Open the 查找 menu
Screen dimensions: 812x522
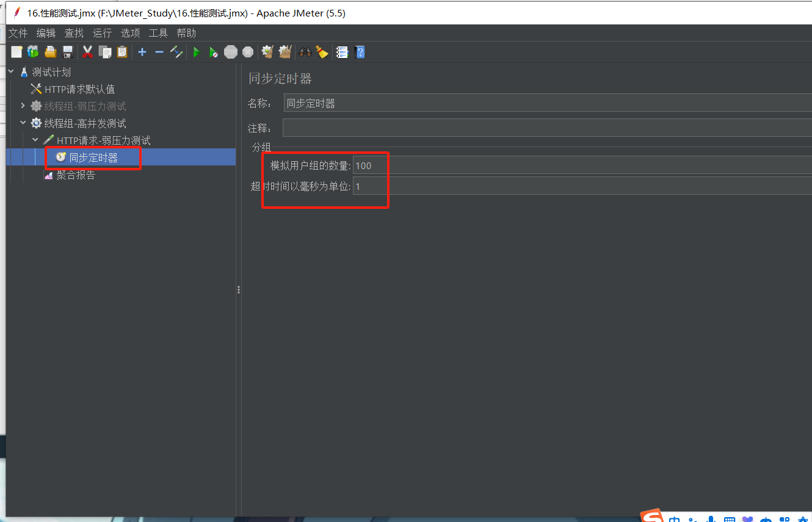(x=74, y=33)
